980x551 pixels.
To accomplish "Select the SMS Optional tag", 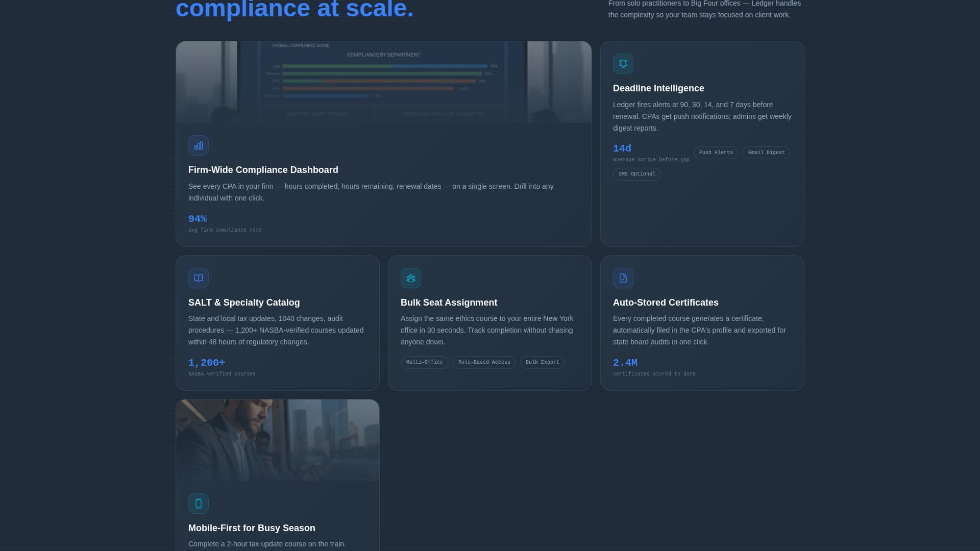I will click(x=636, y=174).
